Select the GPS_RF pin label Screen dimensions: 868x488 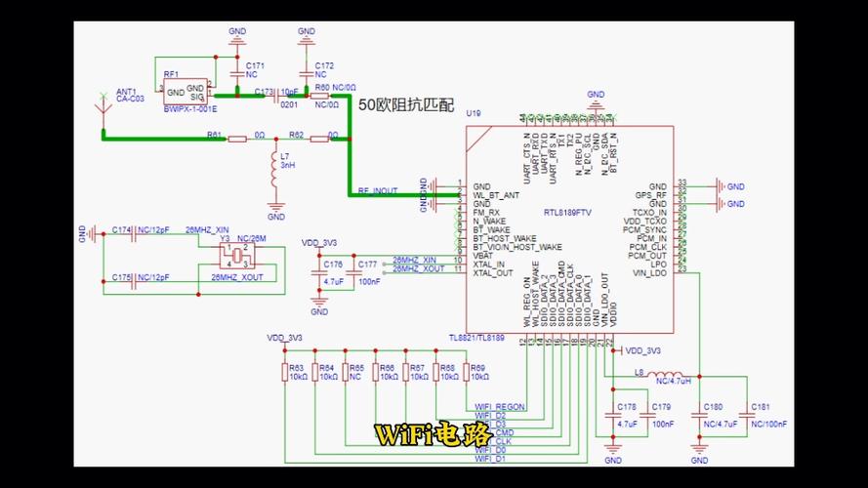[651, 195]
